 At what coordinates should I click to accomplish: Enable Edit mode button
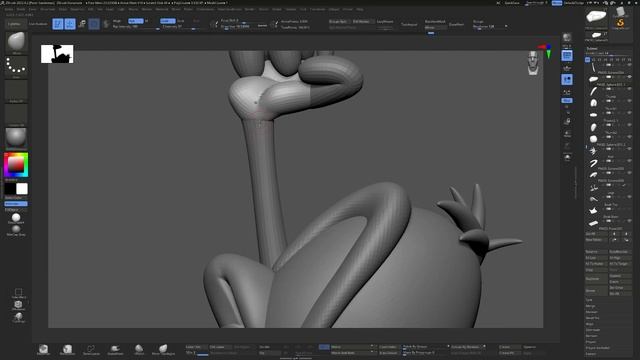click(58, 24)
